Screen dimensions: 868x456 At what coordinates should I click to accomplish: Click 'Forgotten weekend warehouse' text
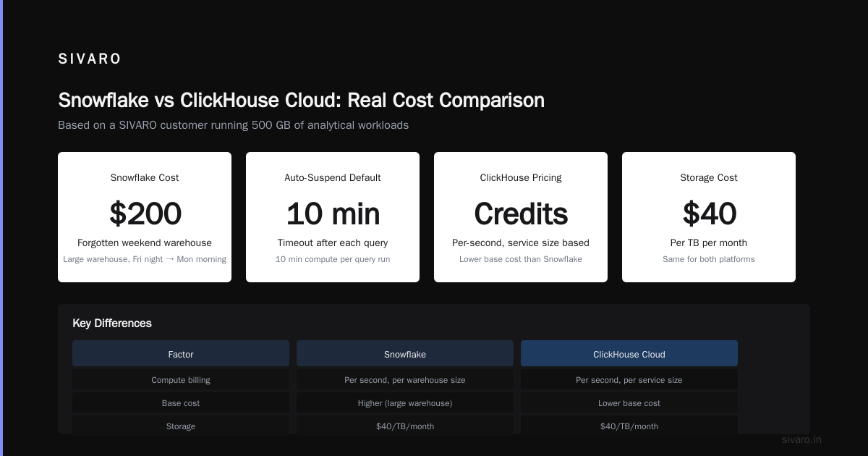[145, 242]
